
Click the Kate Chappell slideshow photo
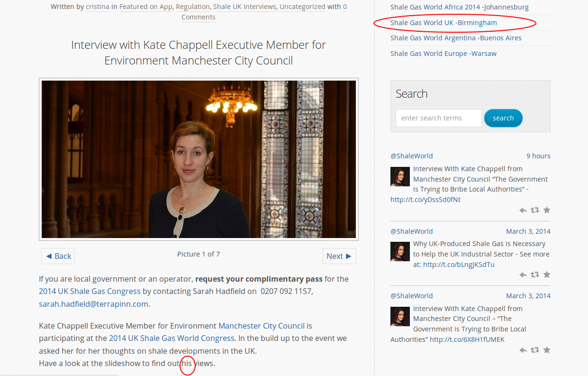[199, 159]
